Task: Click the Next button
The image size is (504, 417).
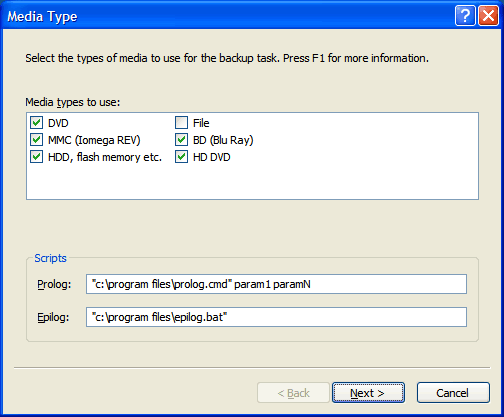Action: [x=368, y=393]
